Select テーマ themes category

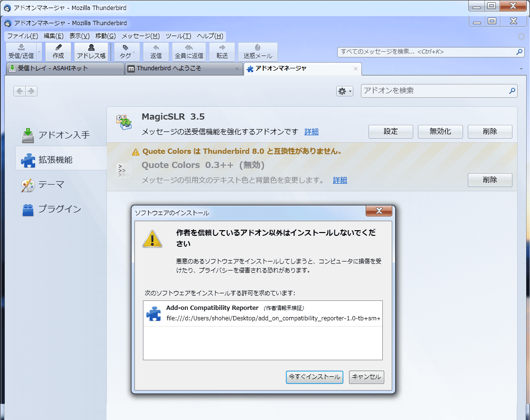pos(61,185)
